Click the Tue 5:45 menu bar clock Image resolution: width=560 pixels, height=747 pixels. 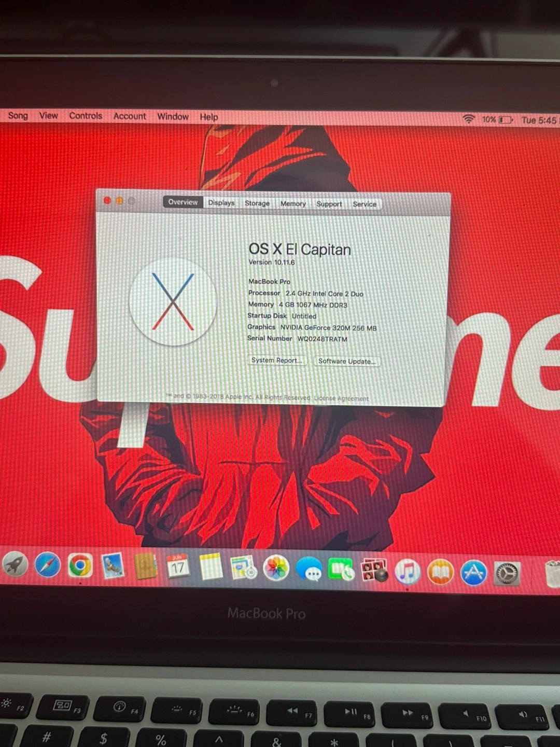pos(539,120)
